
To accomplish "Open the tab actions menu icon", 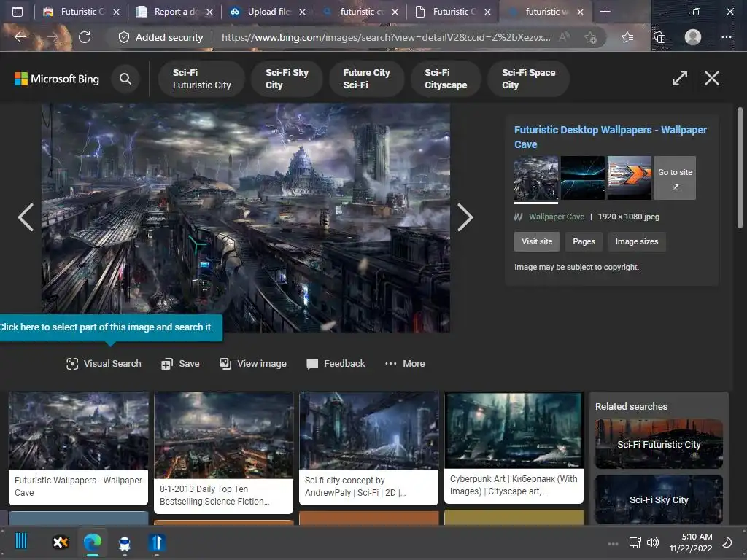I will (x=18, y=12).
